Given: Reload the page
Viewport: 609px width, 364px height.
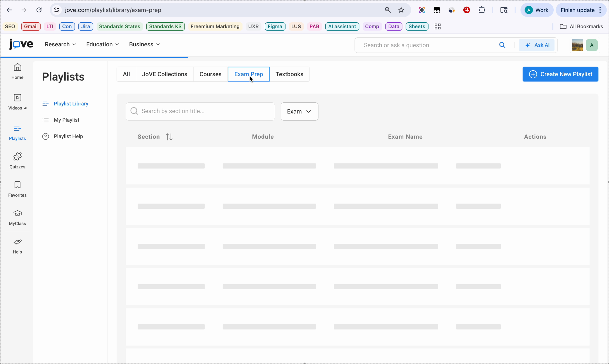Looking at the screenshot, I should [x=39, y=10].
